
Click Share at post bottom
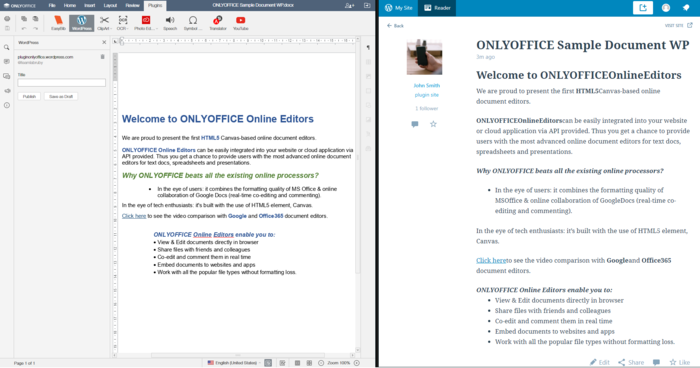[x=631, y=362]
